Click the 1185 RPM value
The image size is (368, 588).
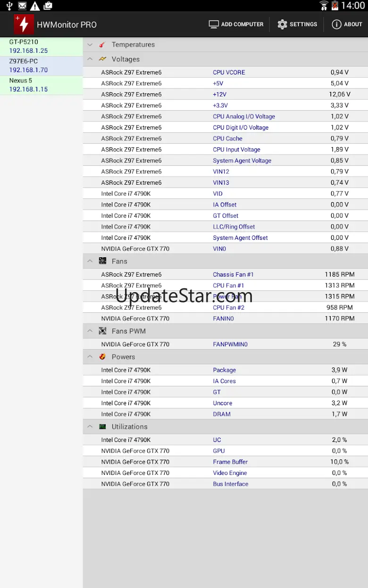[x=340, y=274]
